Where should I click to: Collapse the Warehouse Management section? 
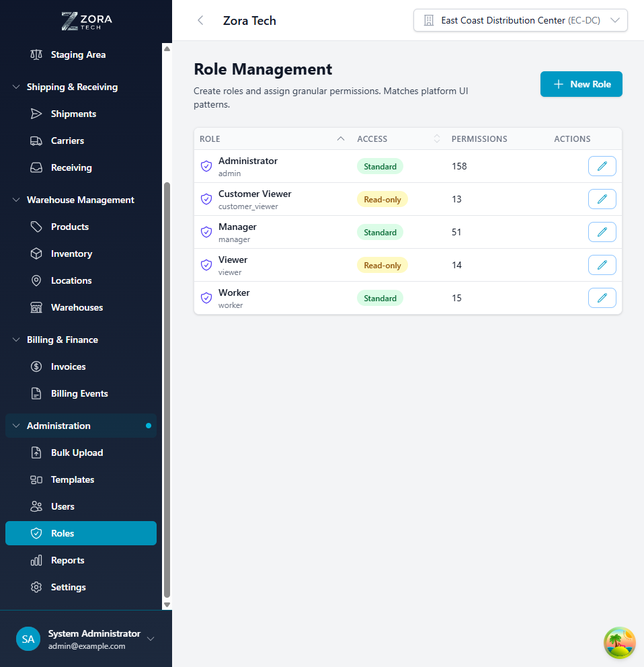click(15, 200)
